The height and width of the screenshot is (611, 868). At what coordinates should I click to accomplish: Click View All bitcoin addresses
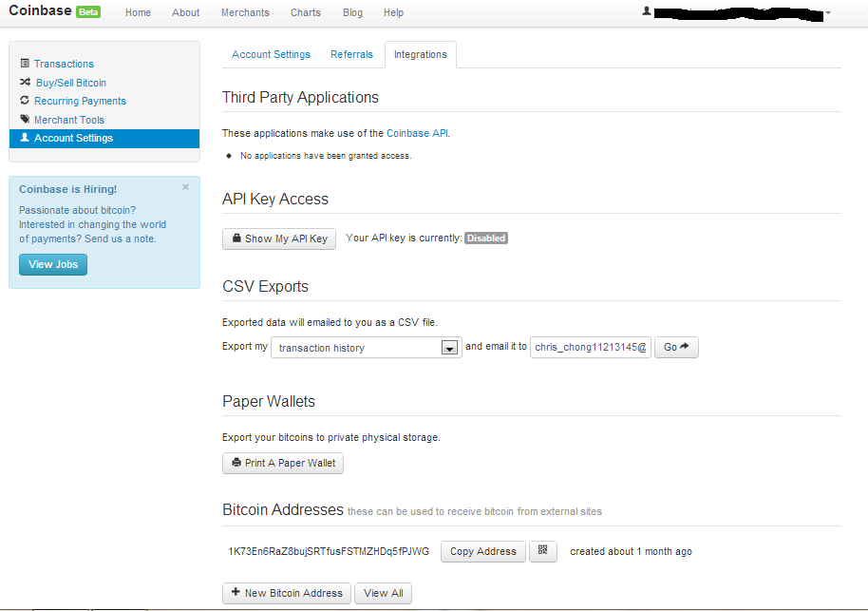click(x=383, y=593)
